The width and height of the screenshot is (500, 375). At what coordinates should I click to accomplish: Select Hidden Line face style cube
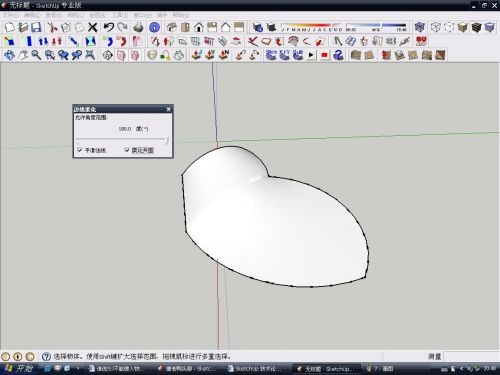click(449, 27)
